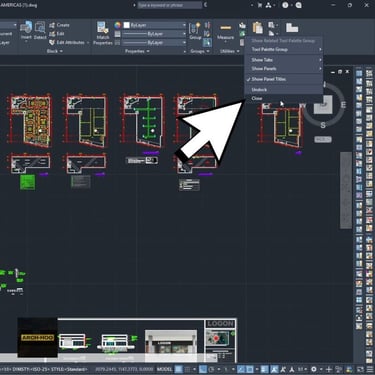The image size is (375, 375).
Task: Click the first tool palette icon in the right column
Action: tap(369, 73)
